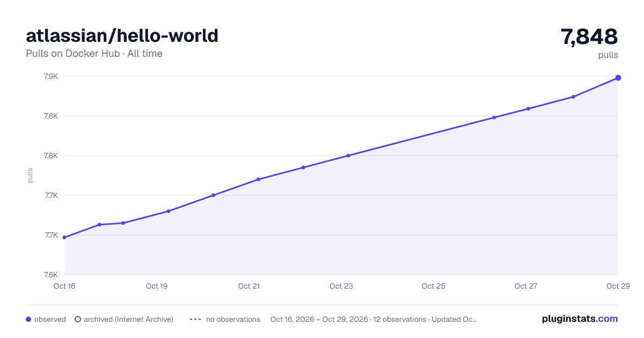The width and height of the screenshot is (644, 338).
Task: Click the Oct 23 x-axis label
Action: pyautogui.click(x=341, y=286)
